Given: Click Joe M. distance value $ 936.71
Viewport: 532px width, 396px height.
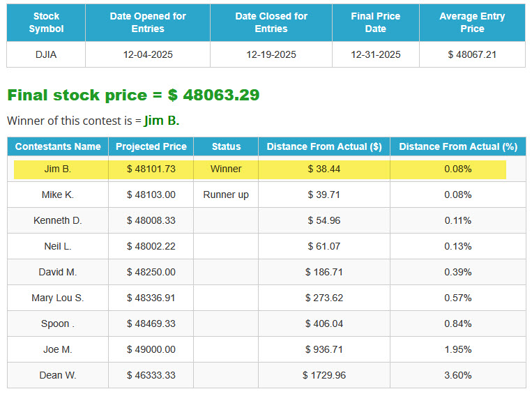Looking at the screenshot, I should pyautogui.click(x=324, y=349).
